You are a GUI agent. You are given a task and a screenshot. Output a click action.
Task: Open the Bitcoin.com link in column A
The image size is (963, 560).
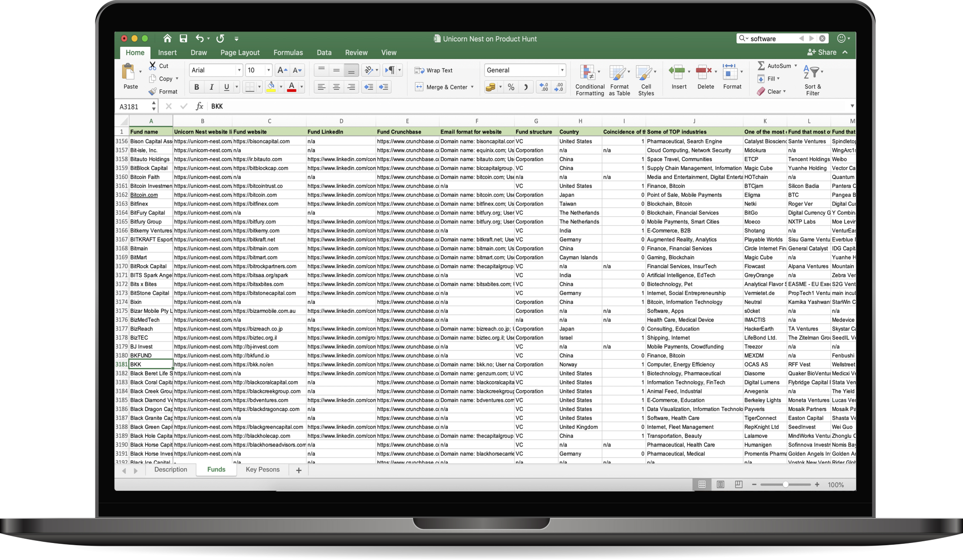click(144, 195)
